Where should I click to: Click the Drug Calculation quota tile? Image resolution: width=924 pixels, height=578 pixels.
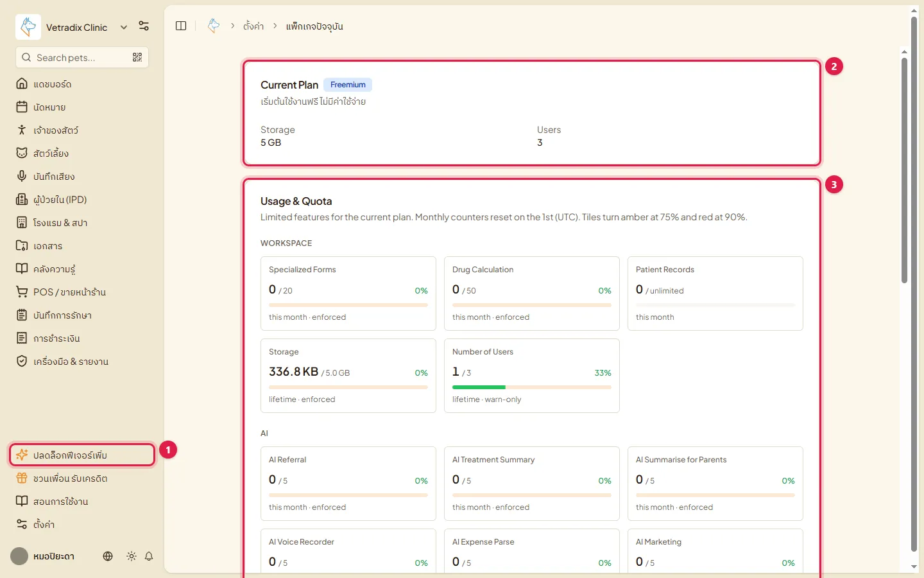click(x=532, y=293)
